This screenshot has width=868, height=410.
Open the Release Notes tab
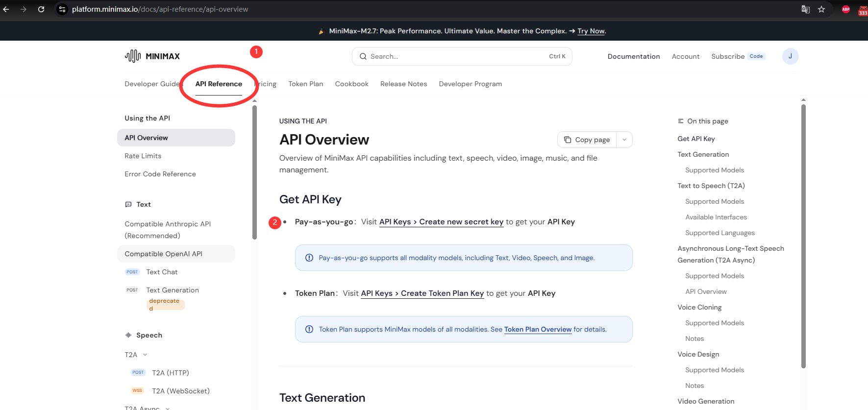coord(404,84)
